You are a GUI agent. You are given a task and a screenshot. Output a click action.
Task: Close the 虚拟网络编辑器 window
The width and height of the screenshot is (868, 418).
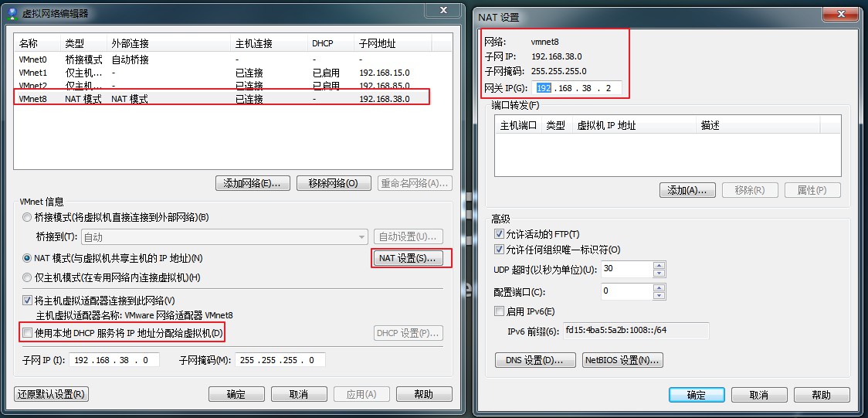point(442,9)
